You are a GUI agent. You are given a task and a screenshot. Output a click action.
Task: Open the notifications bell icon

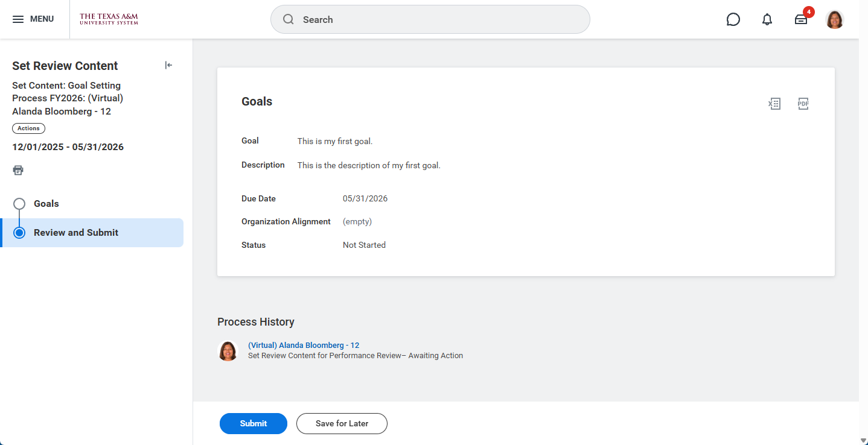coord(767,19)
